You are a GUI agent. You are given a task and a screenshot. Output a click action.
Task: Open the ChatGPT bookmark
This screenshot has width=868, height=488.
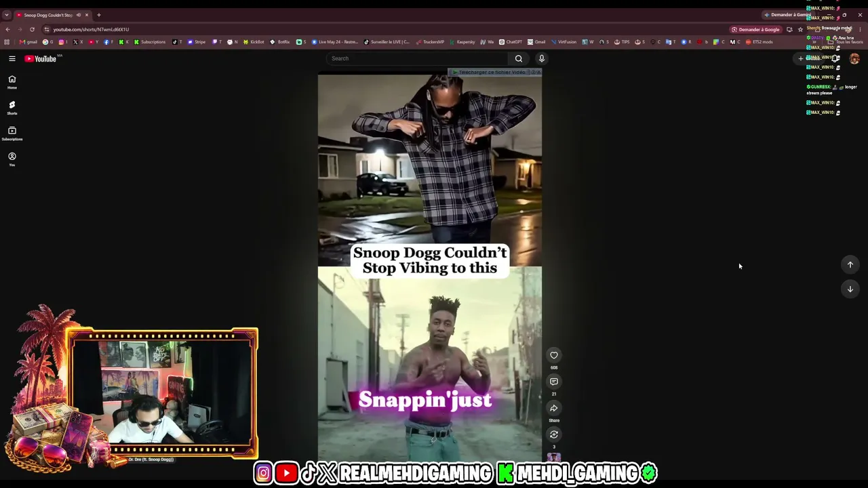click(x=511, y=42)
